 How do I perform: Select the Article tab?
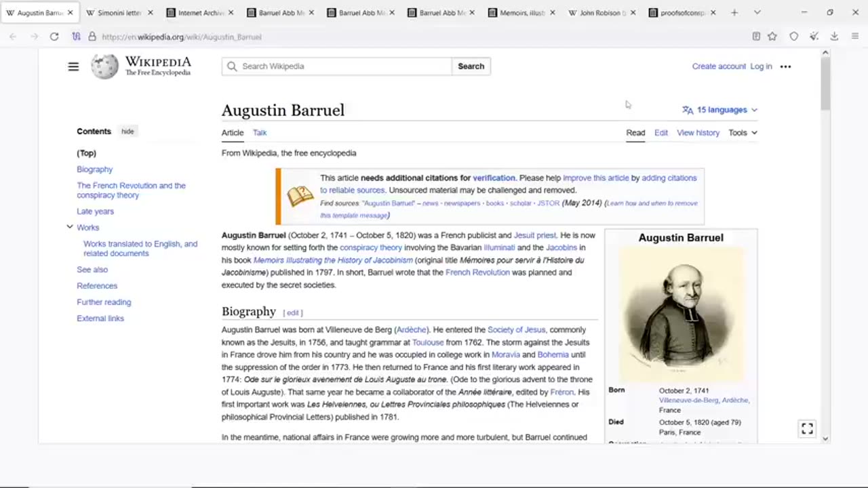pyautogui.click(x=233, y=133)
